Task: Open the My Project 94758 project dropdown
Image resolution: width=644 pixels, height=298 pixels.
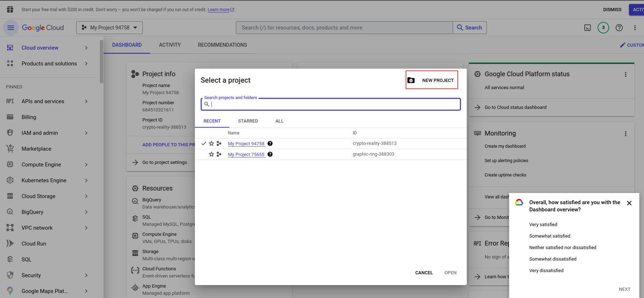Action: click(x=109, y=28)
